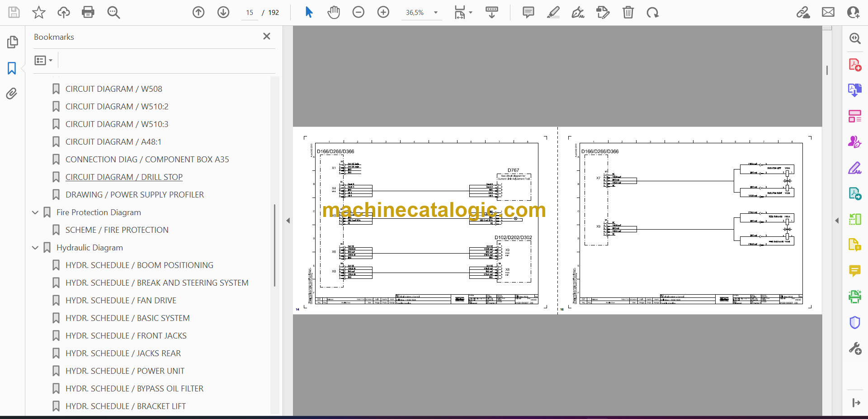Collapse the left navigation pane arrow

pos(288,221)
